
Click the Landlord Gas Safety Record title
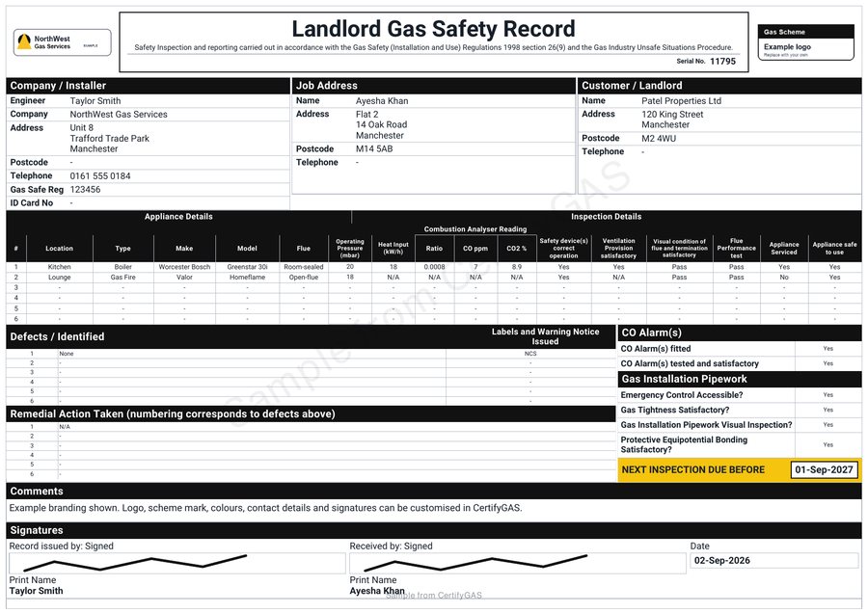coord(433,29)
